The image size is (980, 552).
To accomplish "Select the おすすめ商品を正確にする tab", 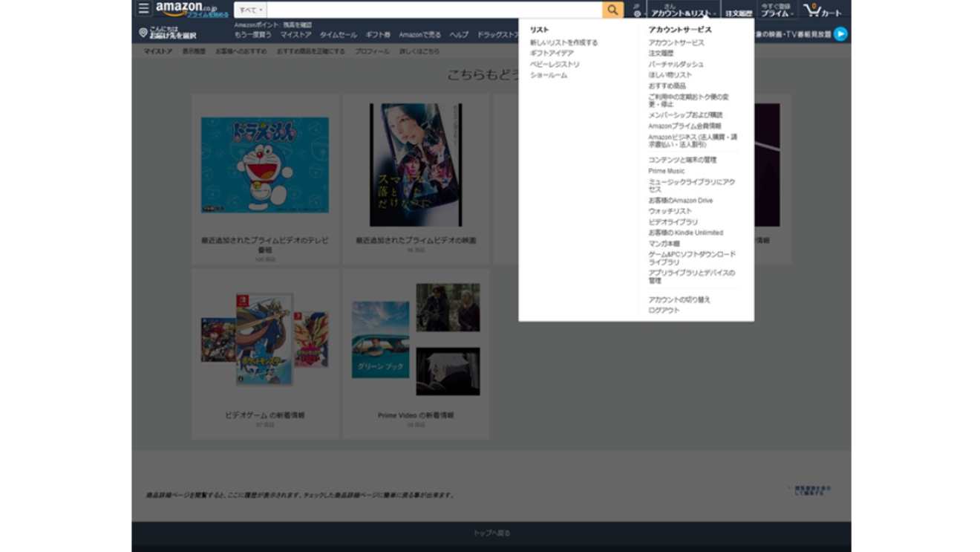I will tap(311, 51).
